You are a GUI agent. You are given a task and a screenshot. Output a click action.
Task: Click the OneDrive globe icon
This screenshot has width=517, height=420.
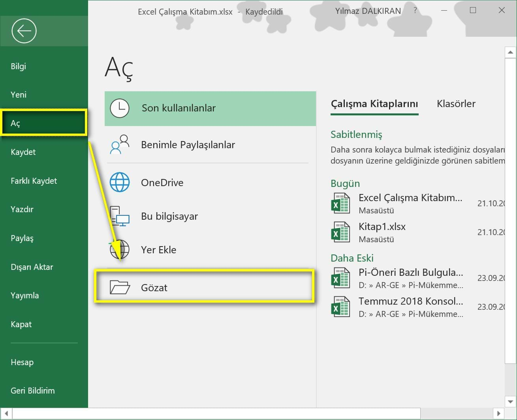(x=120, y=182)
